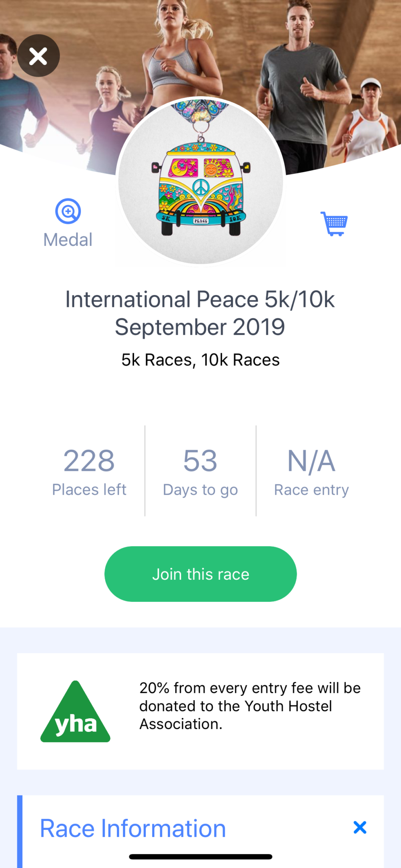Screen dimensions: 401x868
Task: View the peace van medal image
Action: (x=200, y=182)
